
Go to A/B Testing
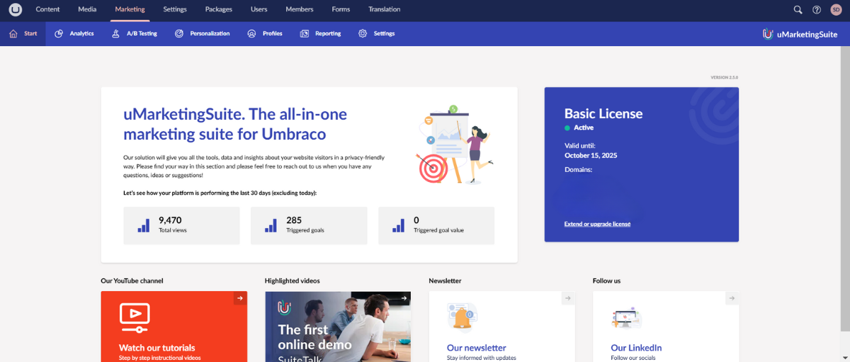click(x=134, y=34)
